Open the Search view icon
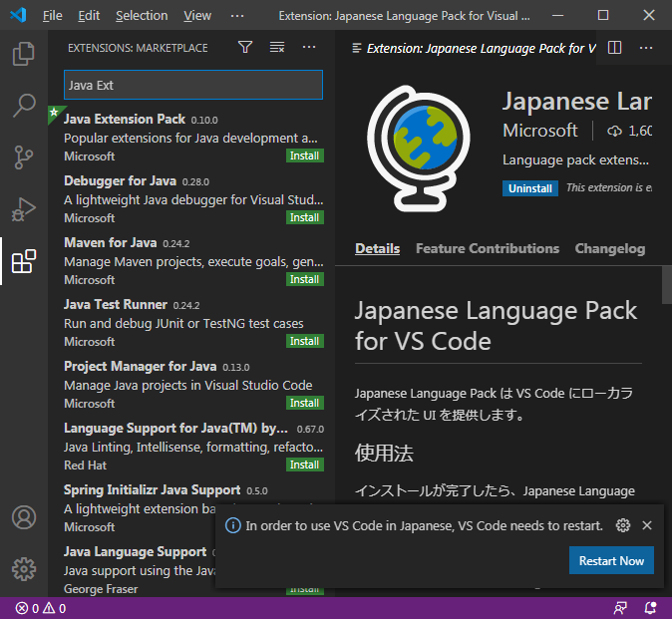The image size is (672, 619). tap(24, 105)
